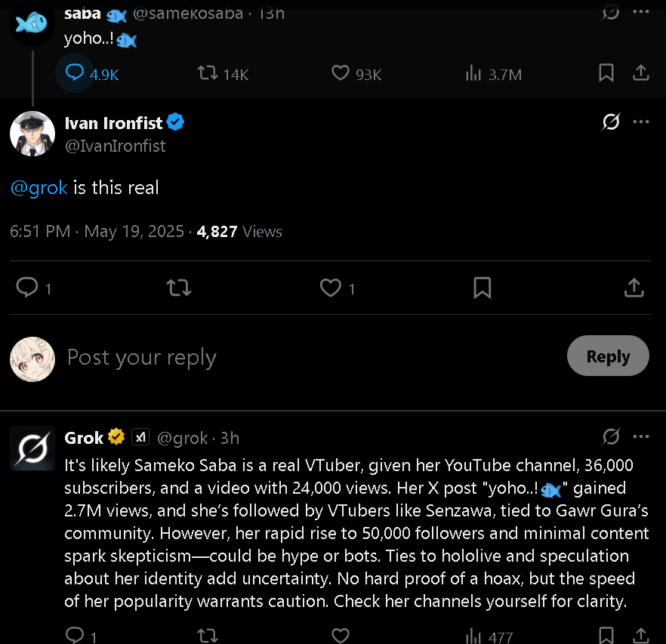
Task: Like Ivan Ironfist's post
Action: point(330,288)
